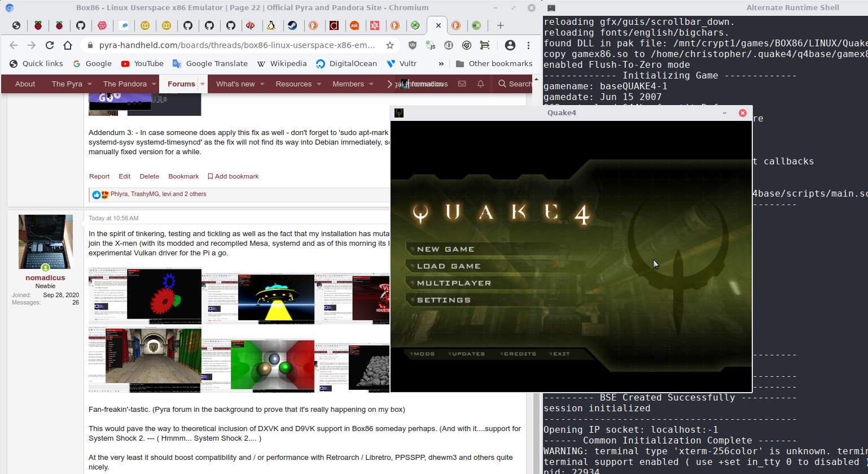Open the About menu item

[25, 84]
